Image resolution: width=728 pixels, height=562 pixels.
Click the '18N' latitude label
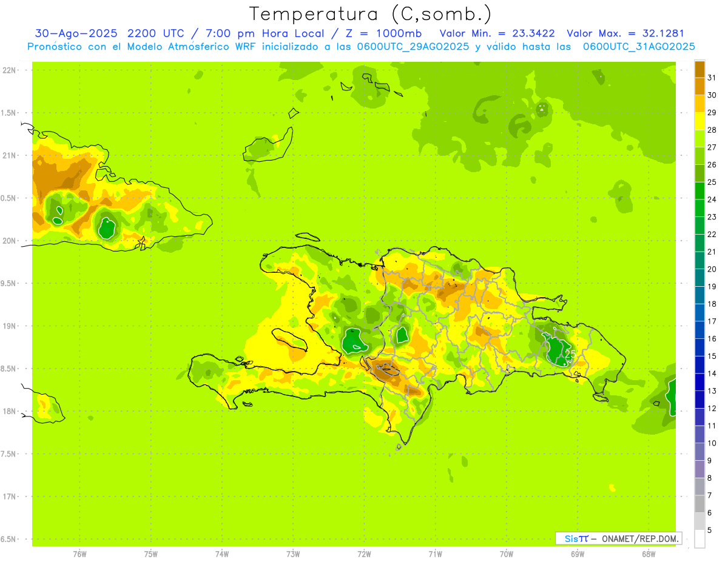(10, 411)
